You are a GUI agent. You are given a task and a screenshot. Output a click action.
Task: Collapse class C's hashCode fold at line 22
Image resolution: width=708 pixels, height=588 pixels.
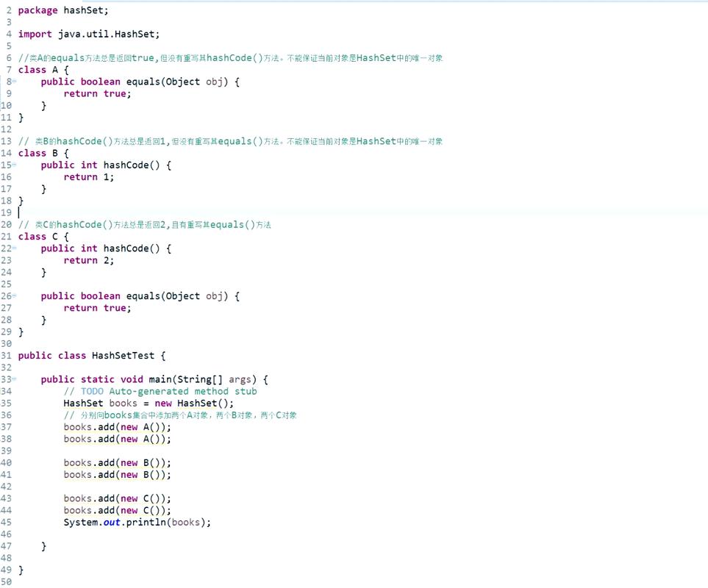click(x=15, y=248)
